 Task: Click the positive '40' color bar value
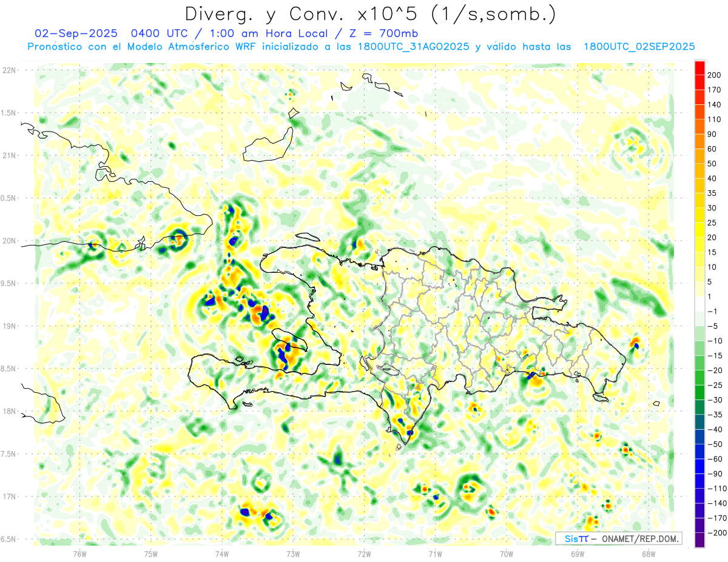713,178
